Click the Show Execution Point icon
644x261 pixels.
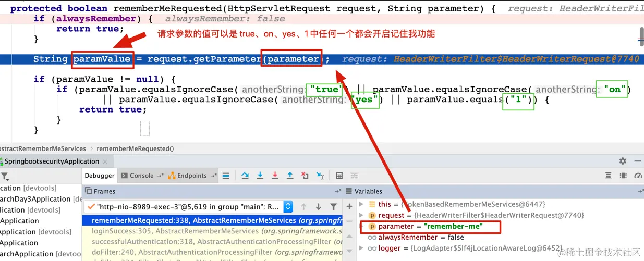click(x=226, y=176)
